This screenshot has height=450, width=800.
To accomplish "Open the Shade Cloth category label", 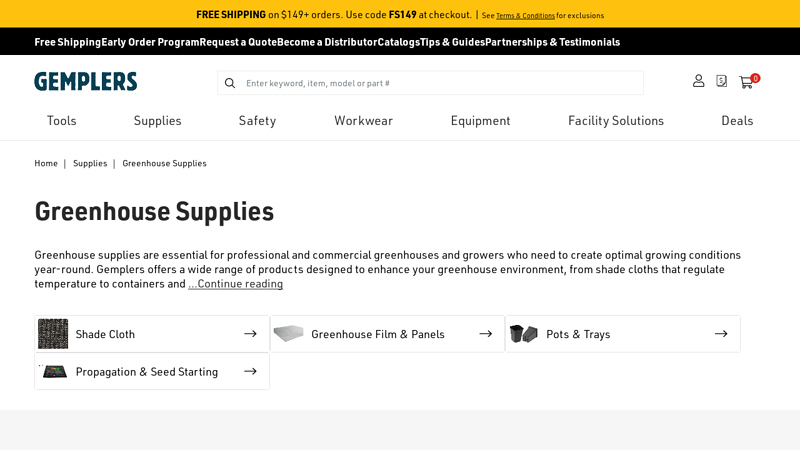I will tap(105, 334).
